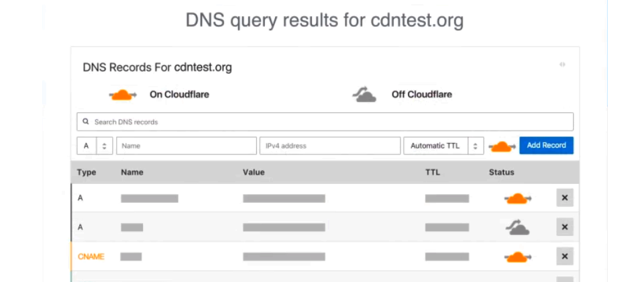This screenshot has height=282, width=644.
Task: Delete the first A record with X
Action: [565, 197]
